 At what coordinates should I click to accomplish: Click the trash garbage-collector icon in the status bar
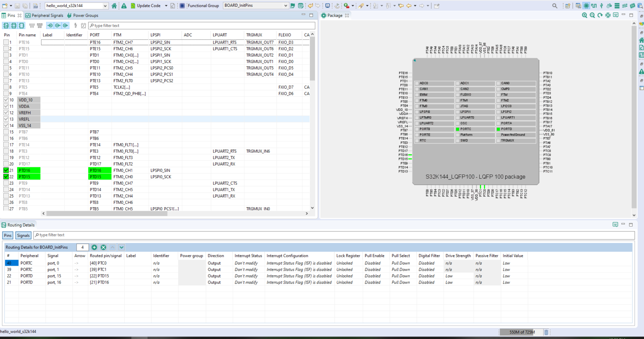click(x=546, y=332)
